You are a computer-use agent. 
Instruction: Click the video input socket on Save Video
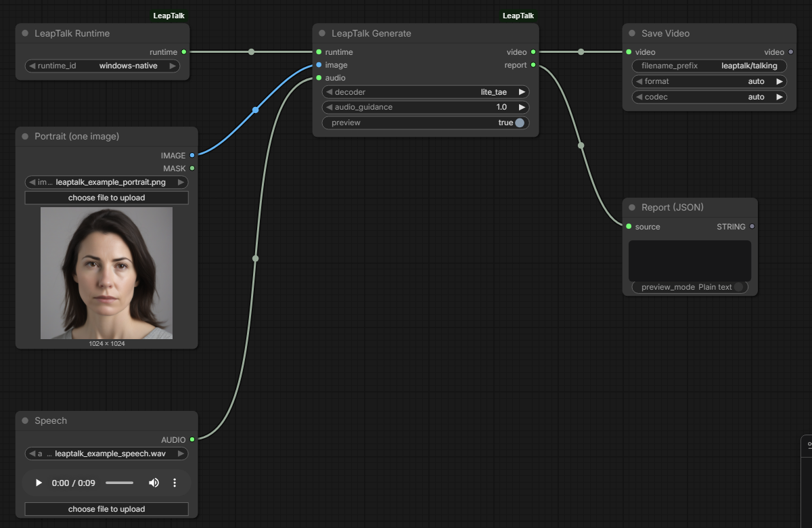tap(629, 52)
